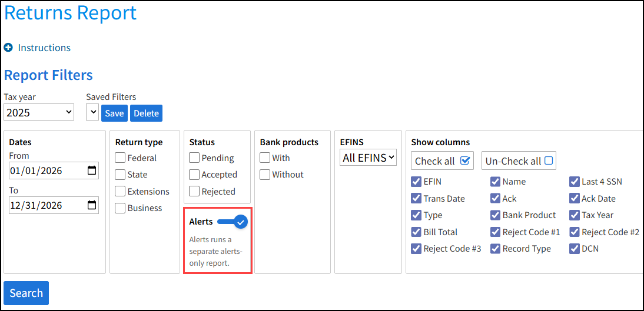Click the Check all button
This screenshot has height=311, width=644.
coord(441,160)
